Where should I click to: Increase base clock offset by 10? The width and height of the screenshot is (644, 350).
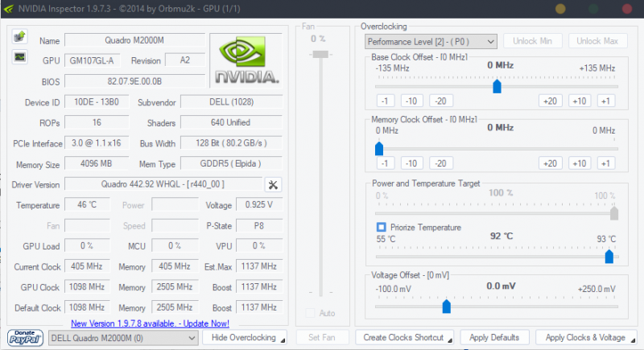point(580,101)
